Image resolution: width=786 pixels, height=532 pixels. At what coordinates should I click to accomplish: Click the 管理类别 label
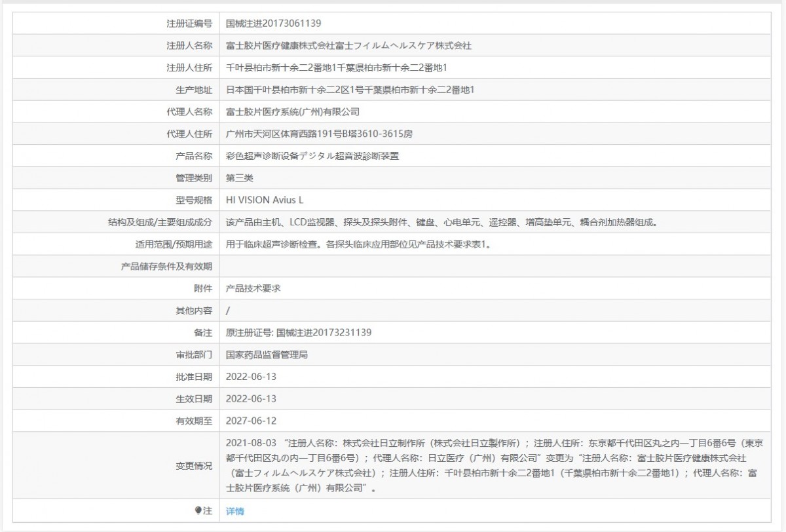pyautogui.click(x=194, y=178)
